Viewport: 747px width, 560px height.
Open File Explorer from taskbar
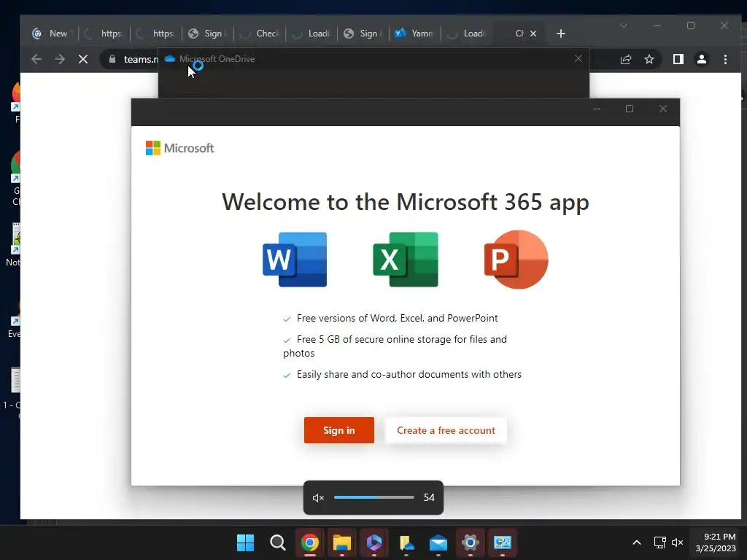tap(341, 542)
